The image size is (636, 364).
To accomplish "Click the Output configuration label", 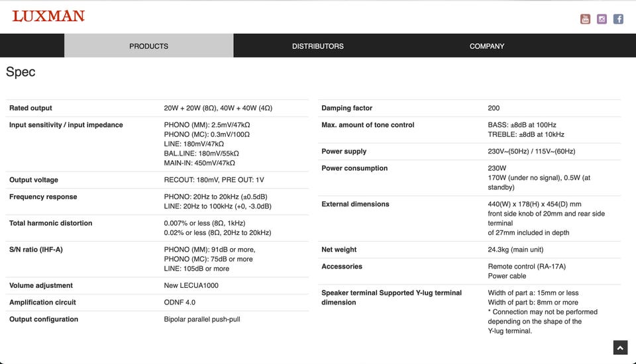I will (x=44, y=320).
